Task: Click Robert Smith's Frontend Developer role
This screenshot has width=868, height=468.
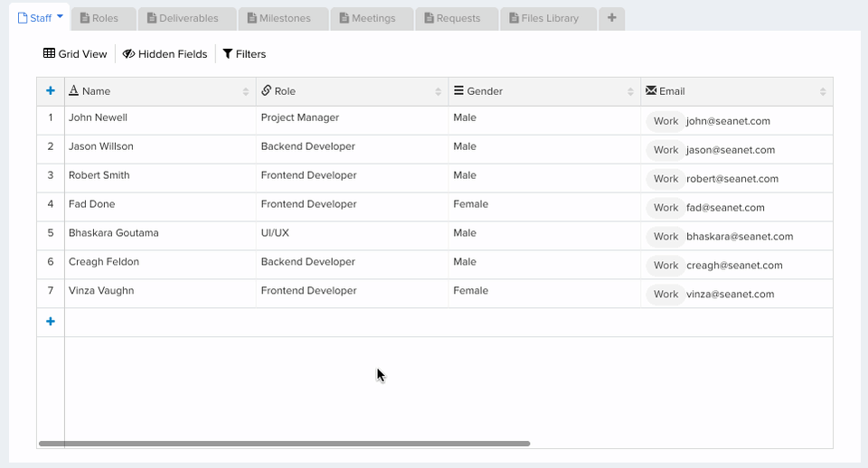Action: (352, 178)
